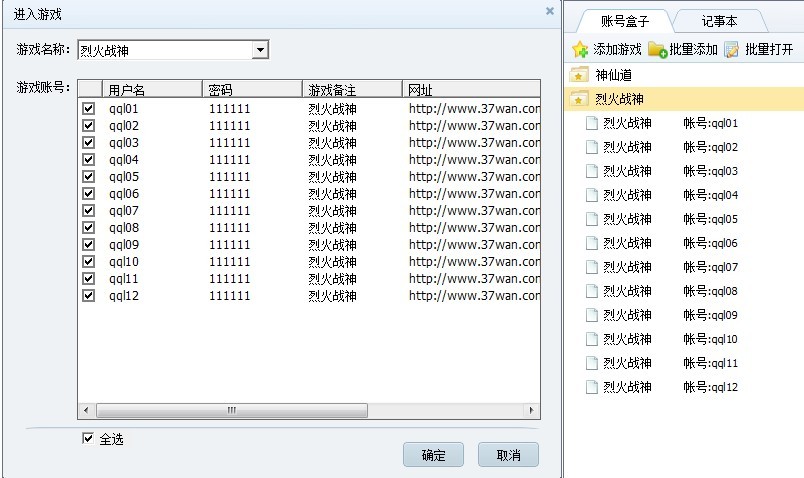Switch to the 账号盒子 tab
The width and height of the screenshot is (804, 478).
point(626,21)
